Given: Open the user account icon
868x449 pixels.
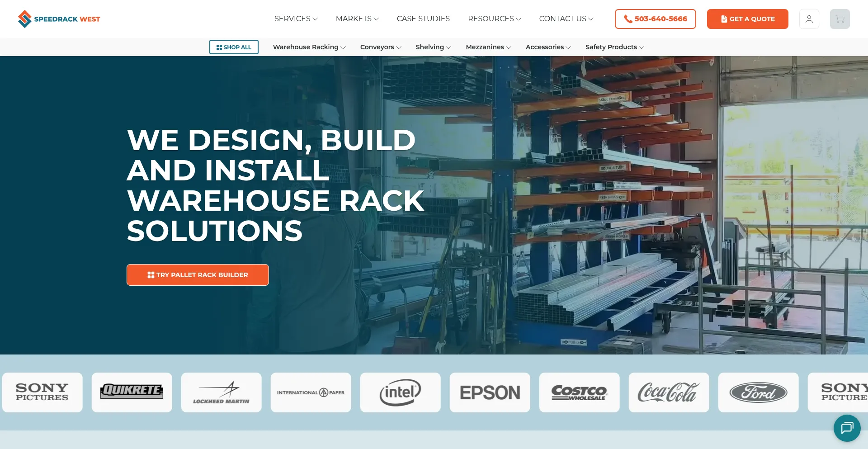Looking at the screenshot, I should pyautogui.click(x=809, y=19).
